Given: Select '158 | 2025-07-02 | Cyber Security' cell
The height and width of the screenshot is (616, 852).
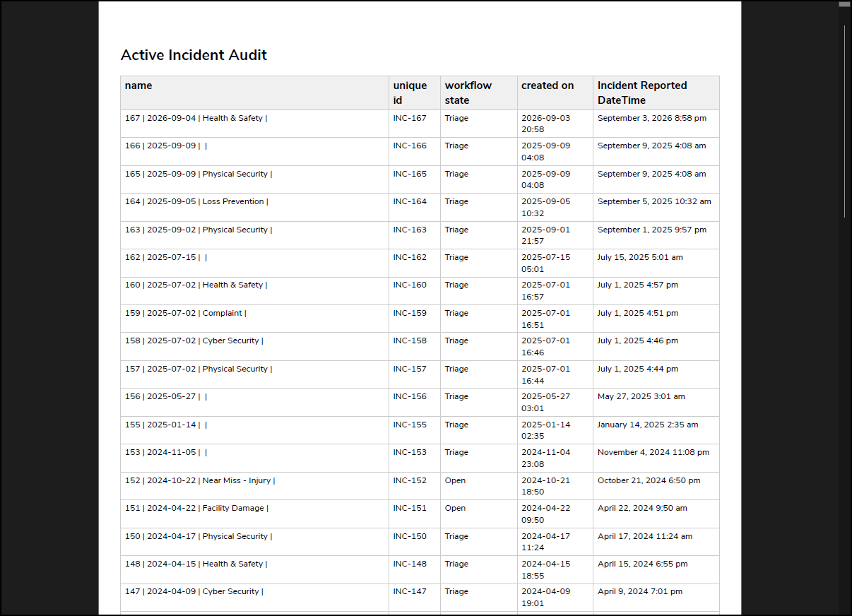Looking at the screenshot, I should [254, 347].
